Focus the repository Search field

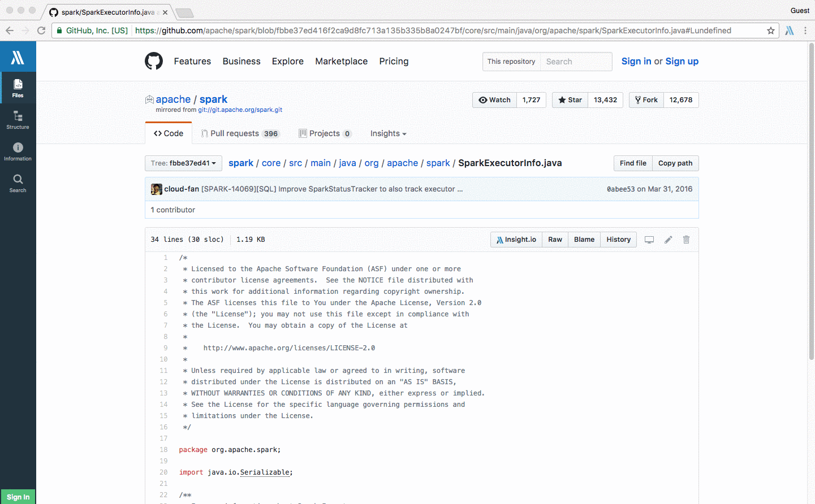tap(576, 62)
